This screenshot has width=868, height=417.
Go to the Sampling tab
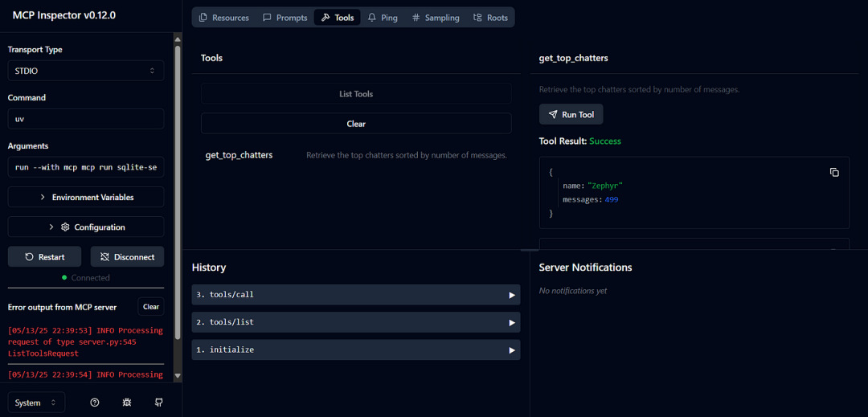[435, 18]
